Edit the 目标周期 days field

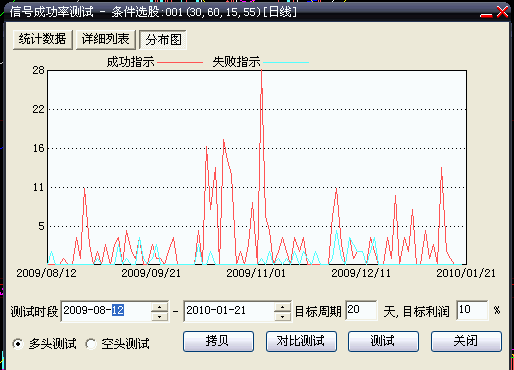pos(361,310)
